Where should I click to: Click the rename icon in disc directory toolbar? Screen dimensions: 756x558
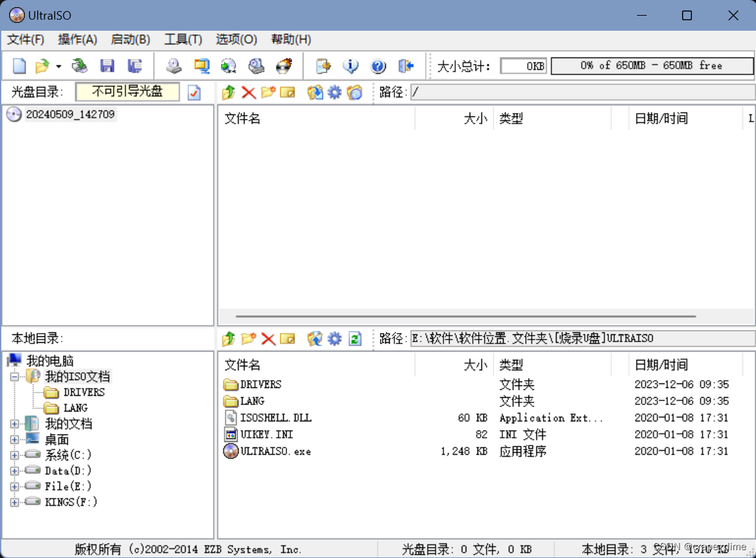[x=287, y=92]
